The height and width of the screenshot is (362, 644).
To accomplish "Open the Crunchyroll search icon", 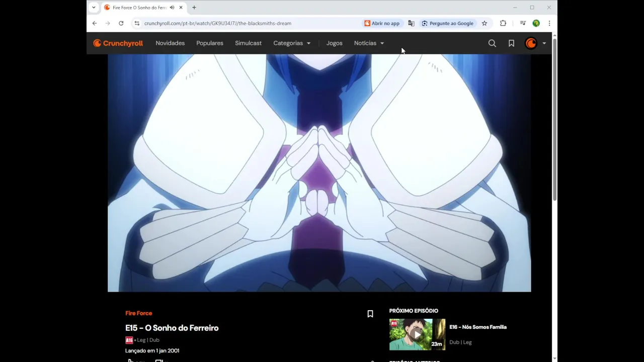I will [492, 43].
